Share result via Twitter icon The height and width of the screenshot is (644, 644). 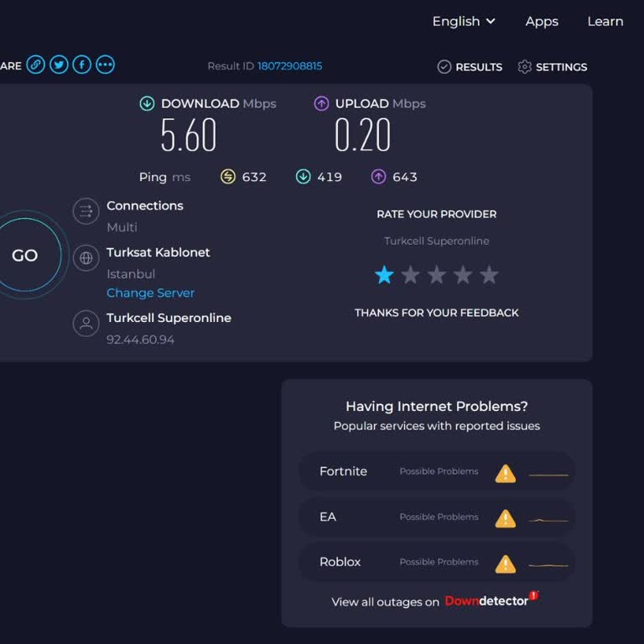click(59, 65)
